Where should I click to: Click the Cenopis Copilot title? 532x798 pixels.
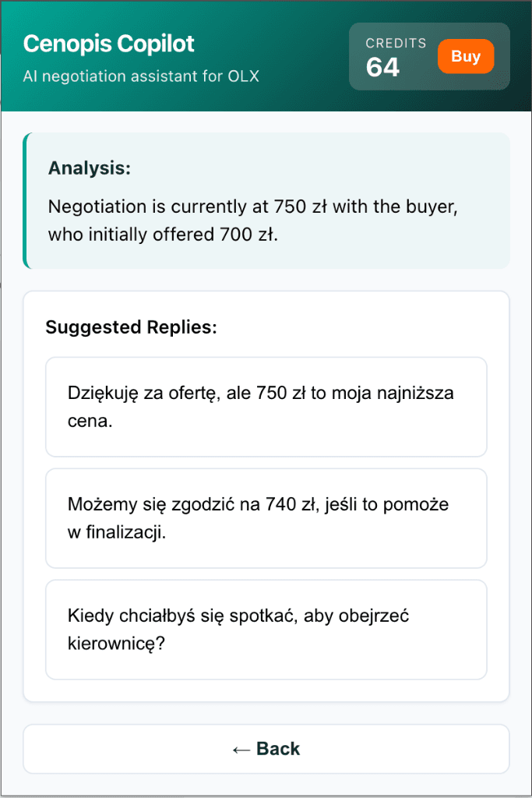[109, 44]
